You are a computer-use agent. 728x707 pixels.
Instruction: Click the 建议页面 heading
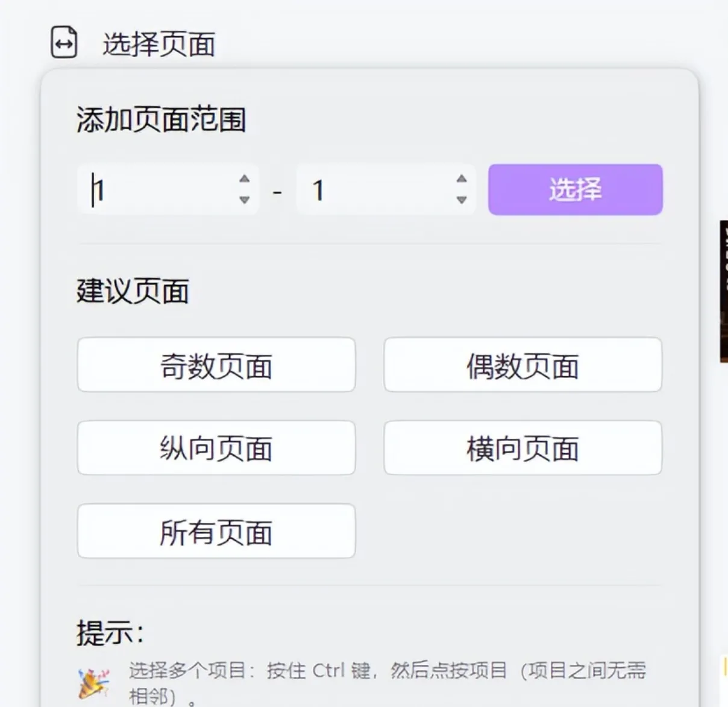[133, 291]
